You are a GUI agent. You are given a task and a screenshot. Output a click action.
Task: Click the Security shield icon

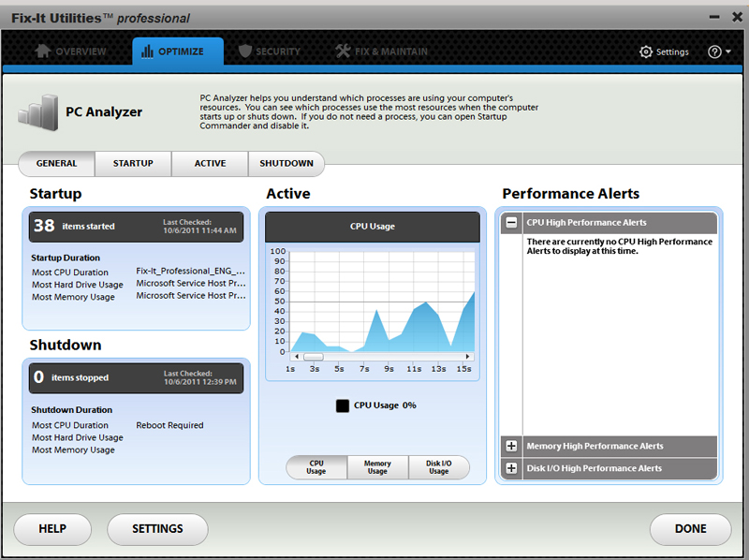(x=245, y=52)
